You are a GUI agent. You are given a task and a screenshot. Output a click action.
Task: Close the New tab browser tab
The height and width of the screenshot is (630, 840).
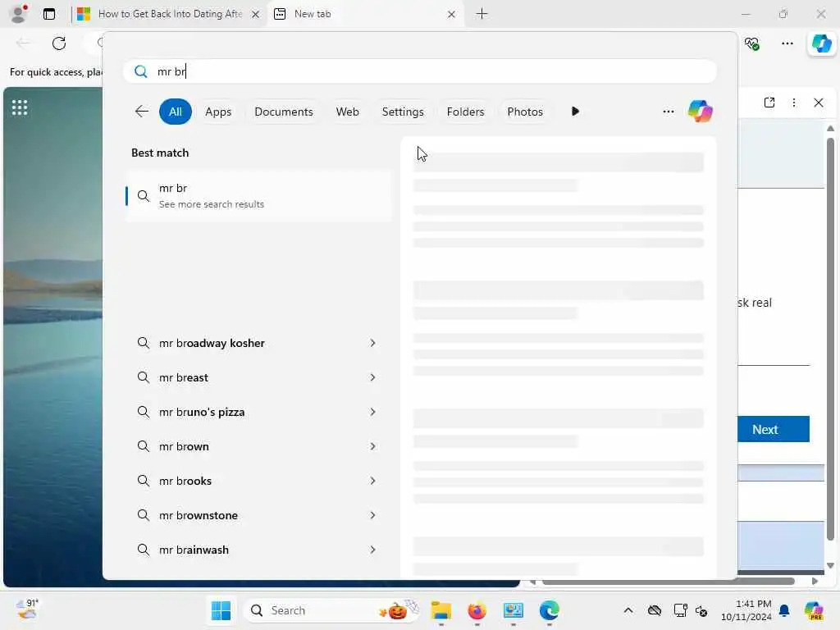pyautogui.click(x=451, y=15)
